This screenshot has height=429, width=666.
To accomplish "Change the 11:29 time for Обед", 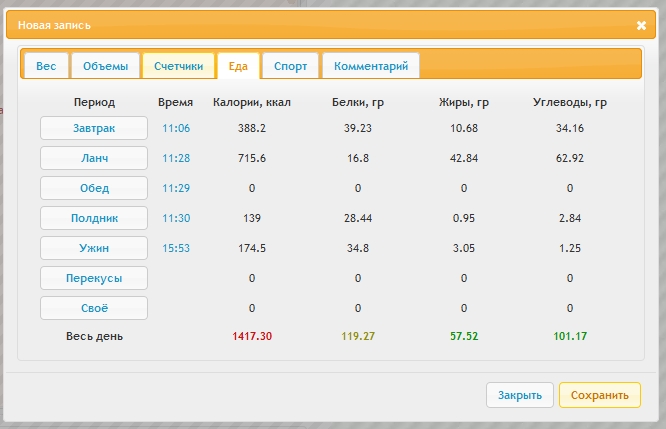I will [x=176, y=188].
